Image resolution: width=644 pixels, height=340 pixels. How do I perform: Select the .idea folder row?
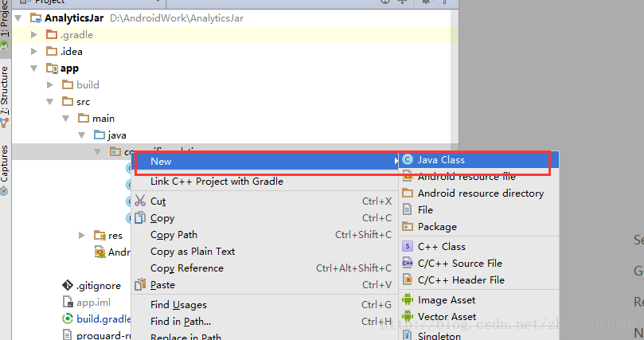point(231,51)
